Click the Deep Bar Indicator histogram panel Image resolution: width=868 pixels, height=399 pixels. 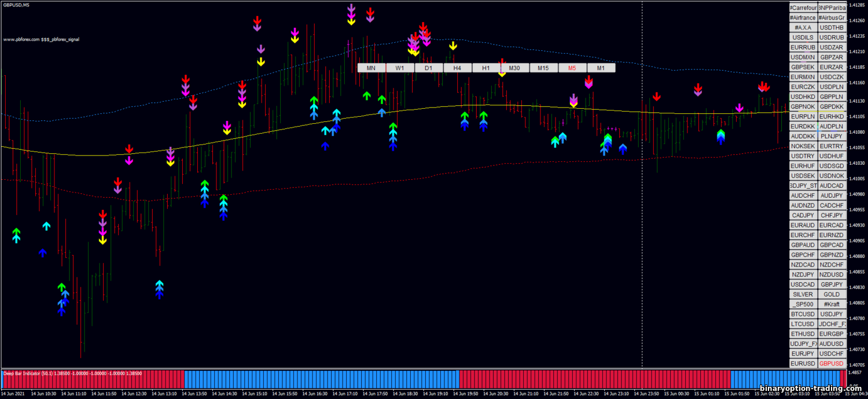pos(424,379)
